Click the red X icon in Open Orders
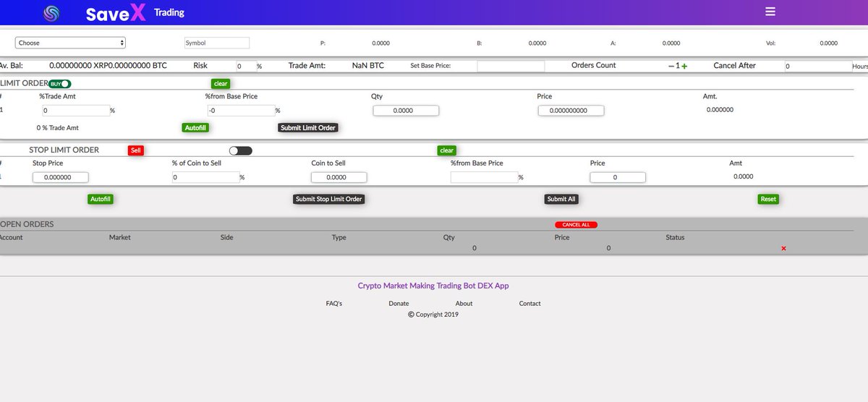The image size is (868, 402). pos(783,248)
